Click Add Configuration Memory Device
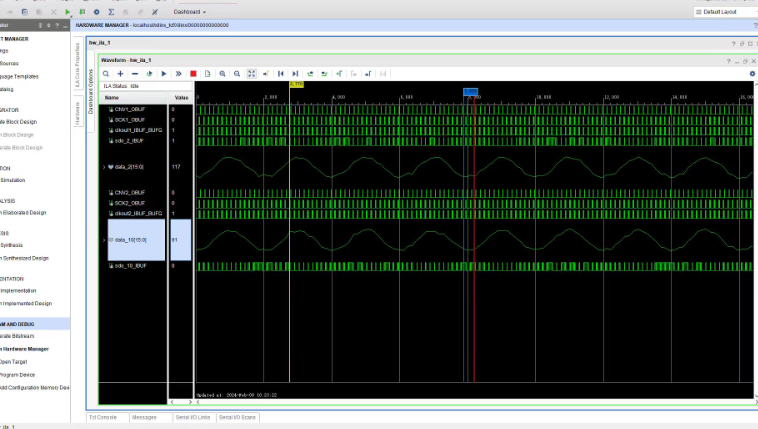This screenshot has width=758, height=429. click(x=35, y=388)
